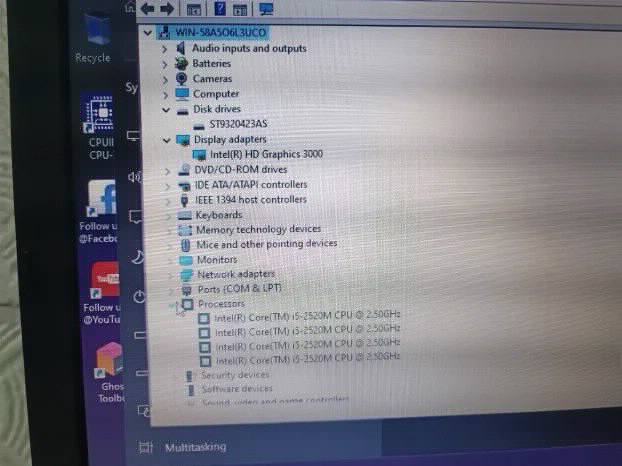Click the Forward arrow in Device Manager toolbar

167,8
